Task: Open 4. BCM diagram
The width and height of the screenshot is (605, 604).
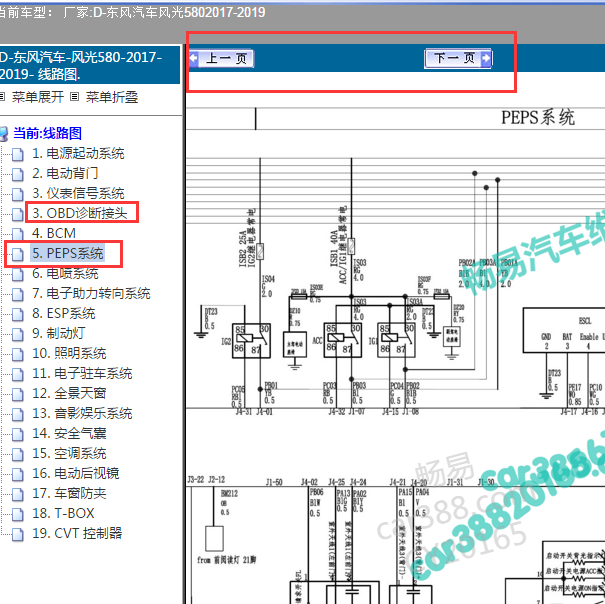Action: point(54,233)
